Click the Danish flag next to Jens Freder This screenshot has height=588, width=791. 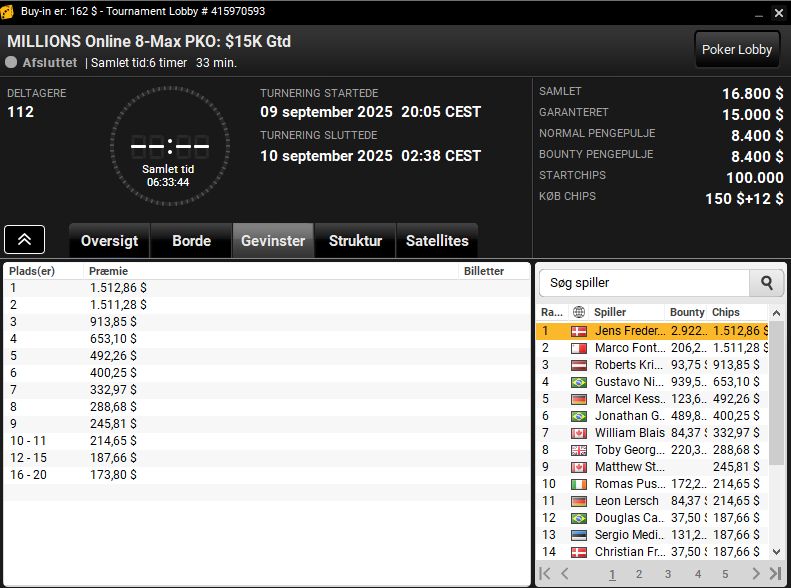pos(579,331)
